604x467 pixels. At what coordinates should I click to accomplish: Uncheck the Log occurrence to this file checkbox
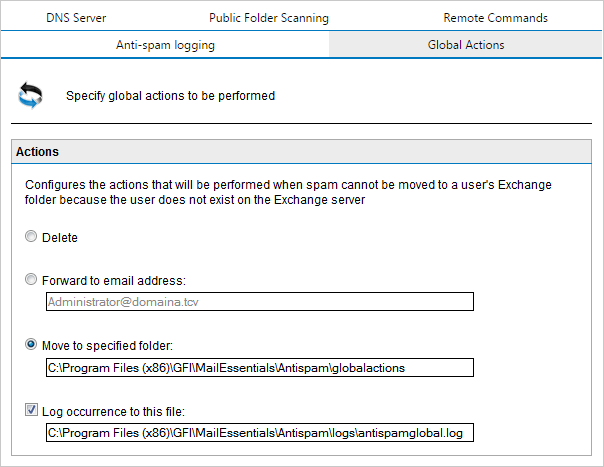(31, 410)
